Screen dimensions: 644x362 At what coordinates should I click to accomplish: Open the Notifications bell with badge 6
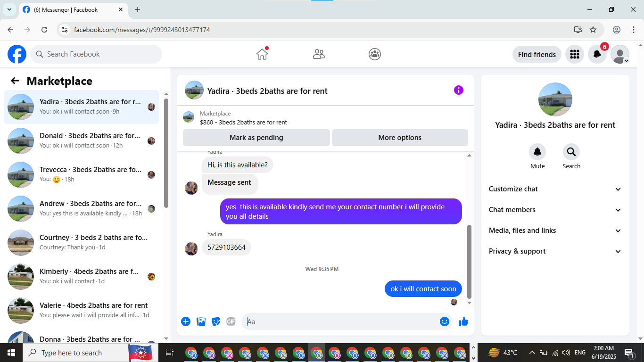[x=597, y=54]
